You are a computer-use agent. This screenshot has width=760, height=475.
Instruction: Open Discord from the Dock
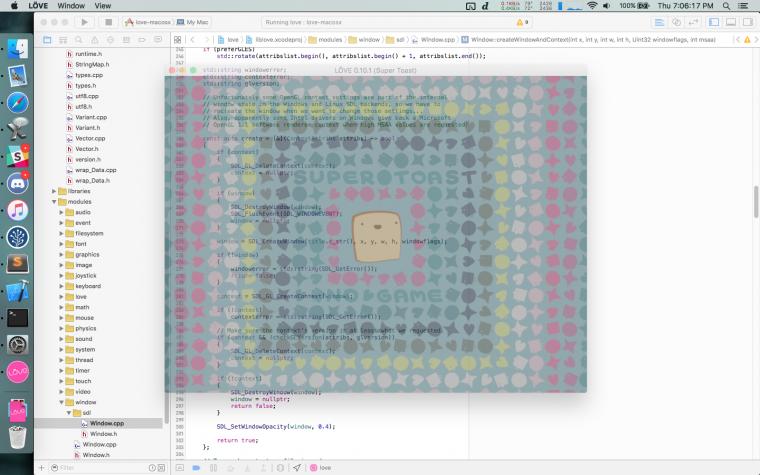(17, 184)
